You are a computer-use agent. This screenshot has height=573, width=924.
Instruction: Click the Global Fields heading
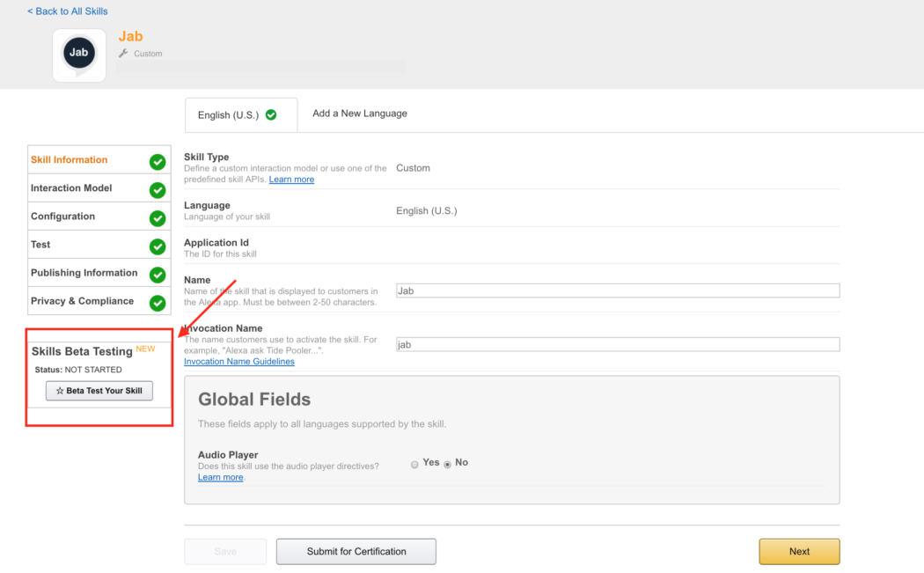point(254,399)
